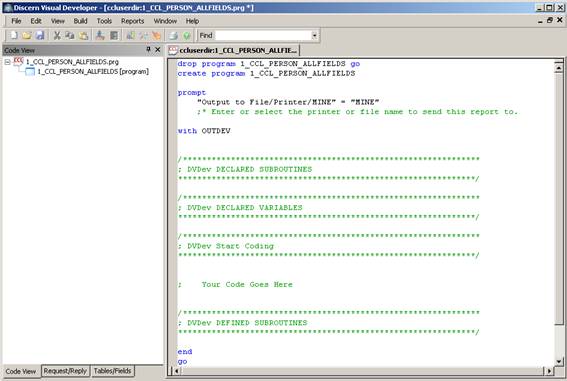Click the CCL icon on the document tab
This screenshot has height=381, width=567.
click(173, 50)
